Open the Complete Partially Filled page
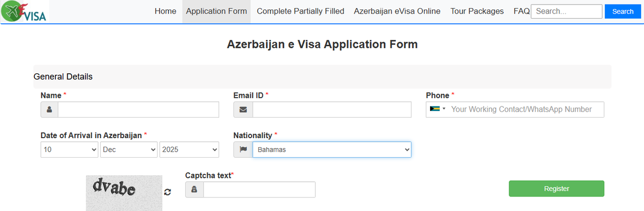The image size is (644, 211). pyautogui.click(x=300, y=11)
